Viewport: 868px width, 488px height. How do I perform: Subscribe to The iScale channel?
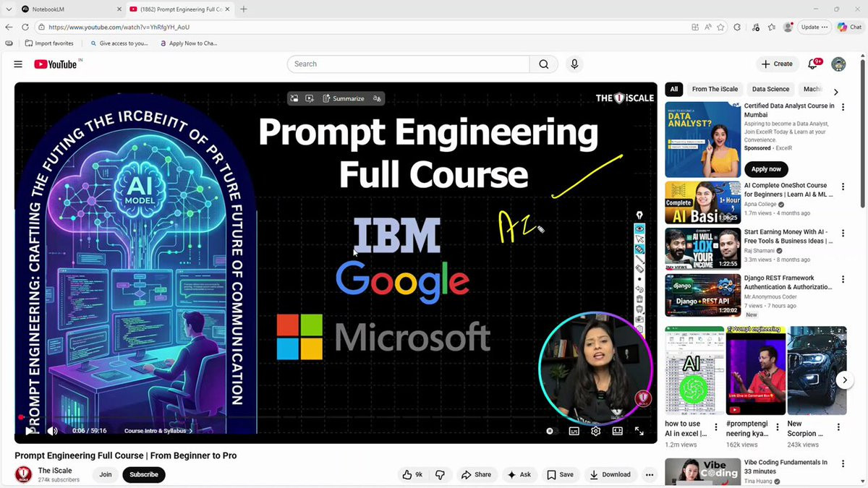click(144, 474)
